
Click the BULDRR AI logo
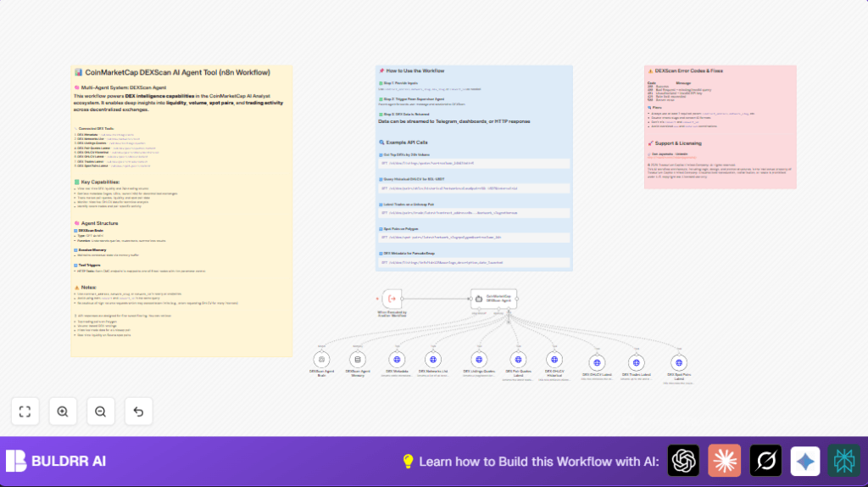point(55,461)
